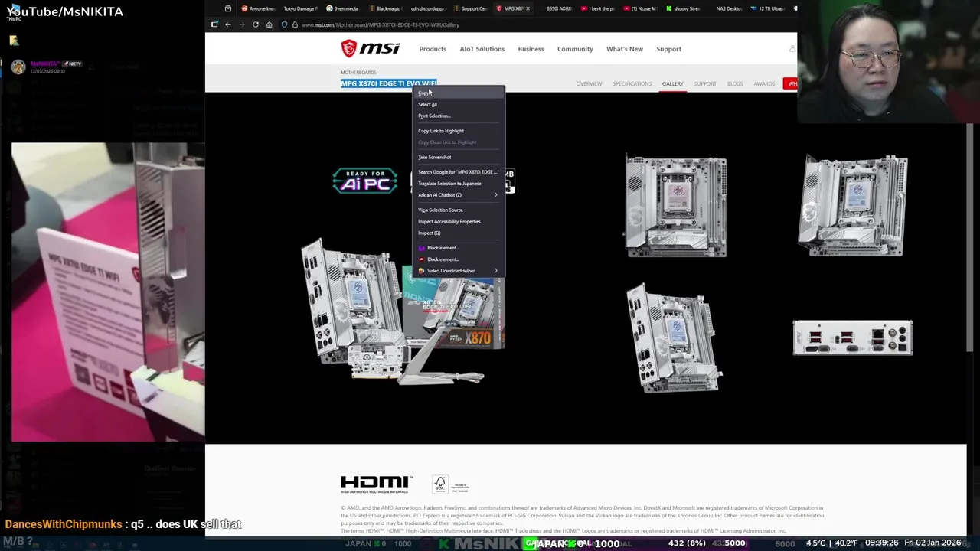The height and width of the screenshot is (551, 980).
Task: Click the yellow note icon at top left
Action: coord(14,40)
